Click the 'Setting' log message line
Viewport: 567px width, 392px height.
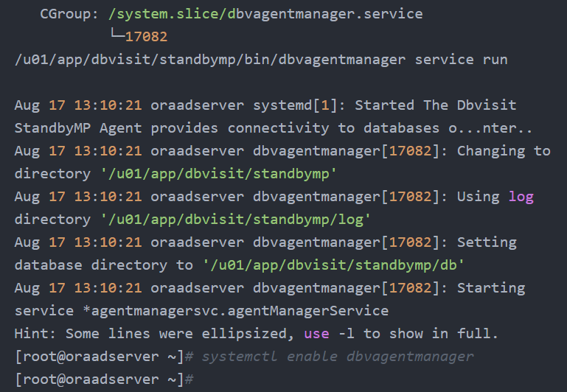265,242
